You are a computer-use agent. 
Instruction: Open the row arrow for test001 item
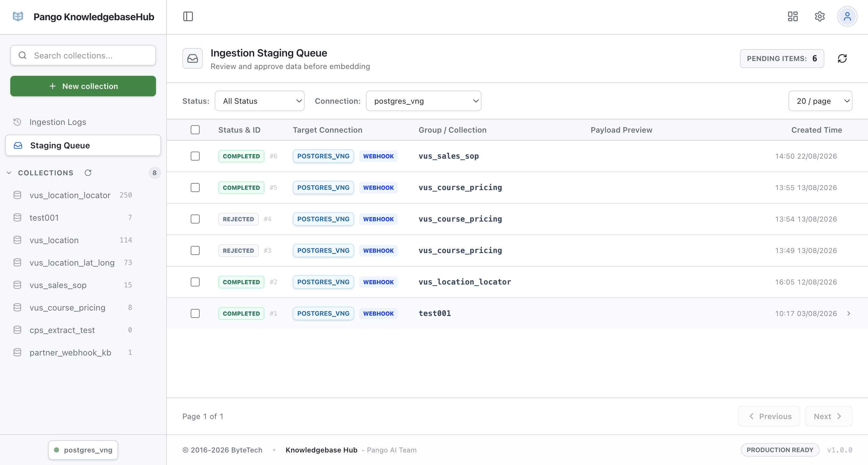[848, 313]
